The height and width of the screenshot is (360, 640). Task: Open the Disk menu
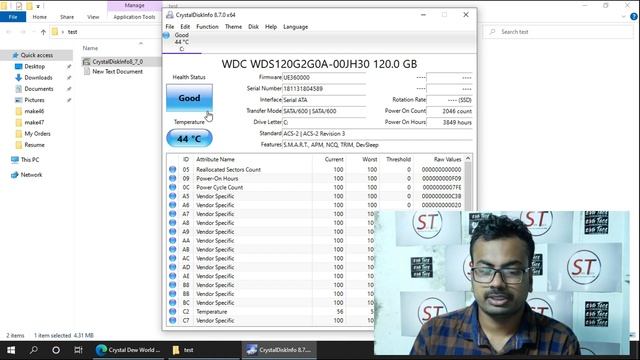(x=253, y=27)
